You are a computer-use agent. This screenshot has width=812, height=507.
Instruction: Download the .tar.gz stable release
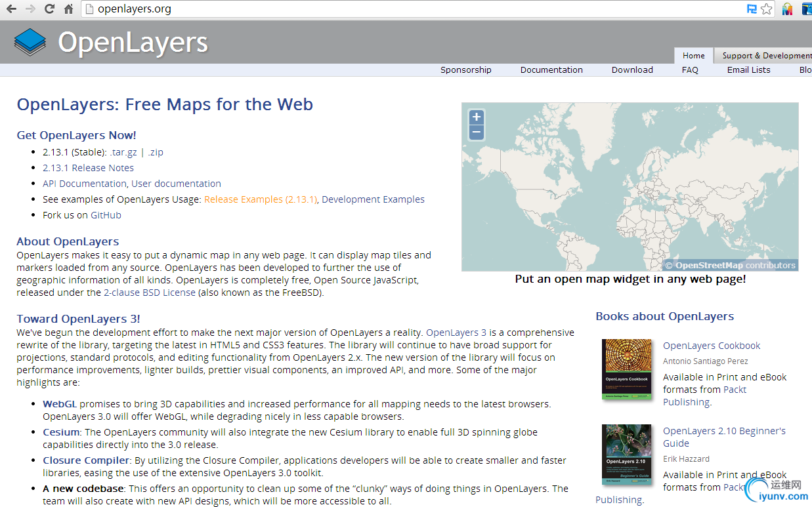tap(123, 152)
